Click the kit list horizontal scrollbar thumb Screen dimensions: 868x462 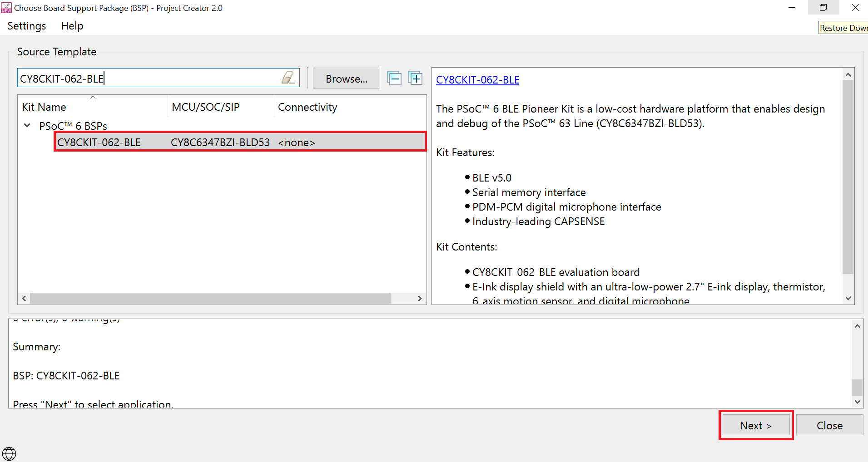coord(210,298)
